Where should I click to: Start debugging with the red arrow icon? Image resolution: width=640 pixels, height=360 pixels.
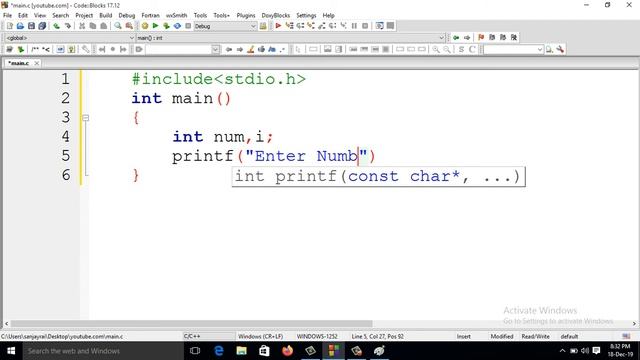click(x=278, y=26)
